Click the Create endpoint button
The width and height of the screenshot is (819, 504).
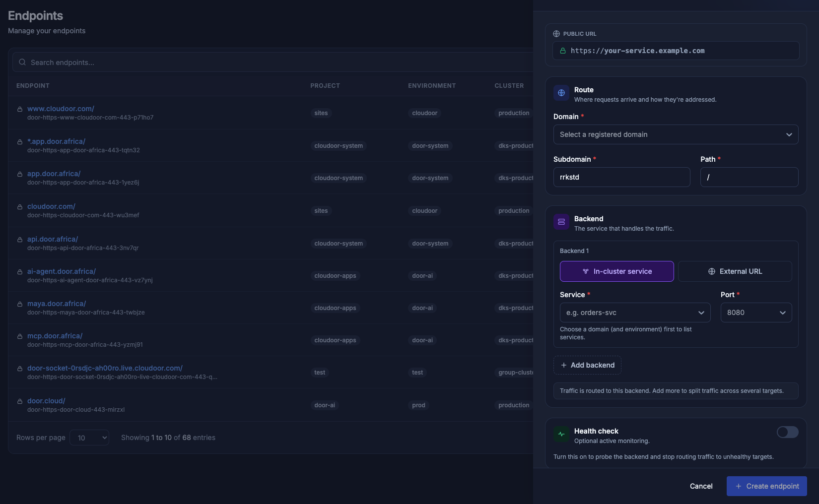pos(767,486)
